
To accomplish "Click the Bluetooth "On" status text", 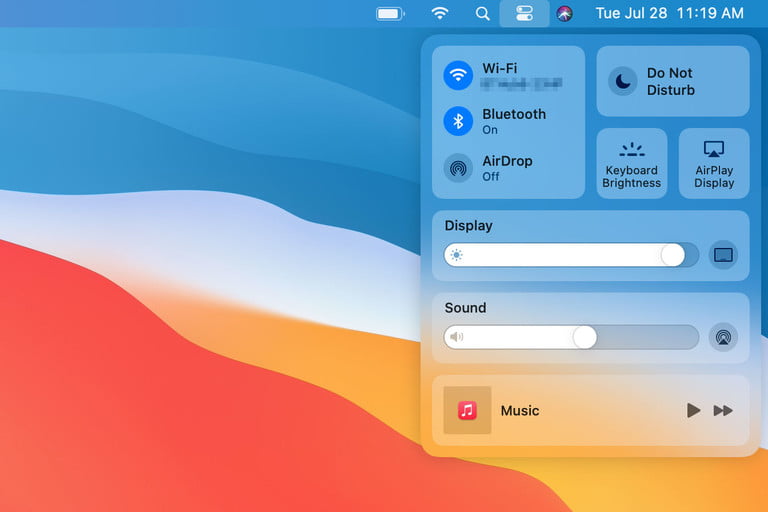I will click(490, 130).
